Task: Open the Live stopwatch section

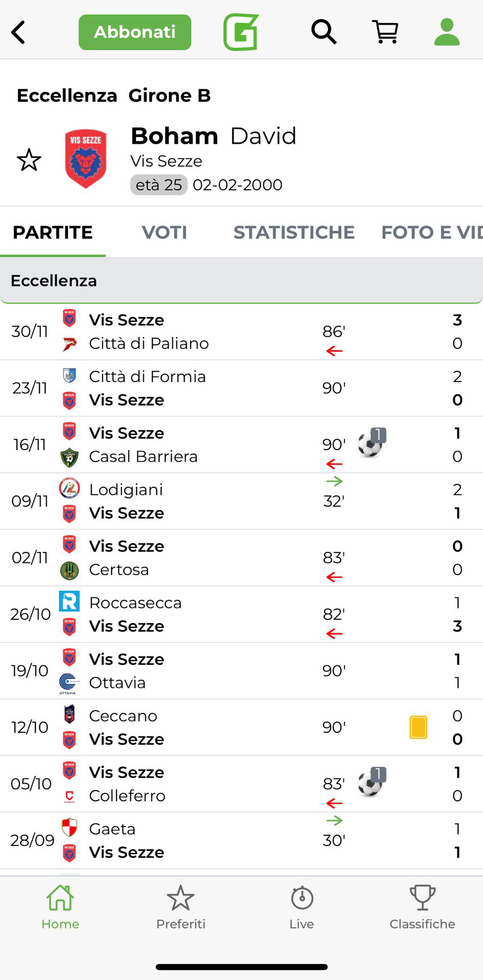Action: tap(302, 907)
